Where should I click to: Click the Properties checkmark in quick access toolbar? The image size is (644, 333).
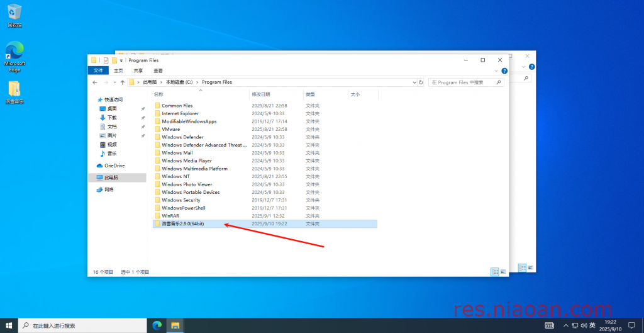tap(106, 60)
